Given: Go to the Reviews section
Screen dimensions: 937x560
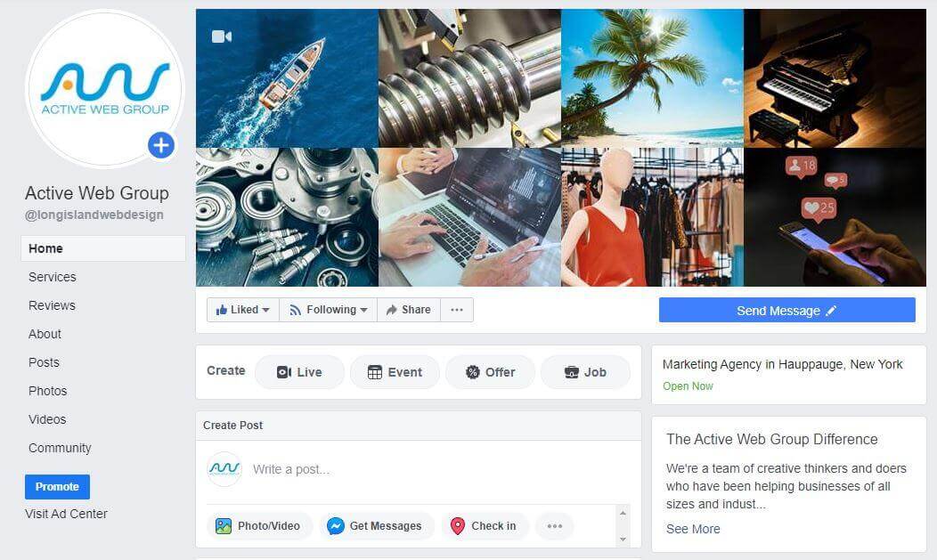Looking at the screenshot, I should 52,305.
